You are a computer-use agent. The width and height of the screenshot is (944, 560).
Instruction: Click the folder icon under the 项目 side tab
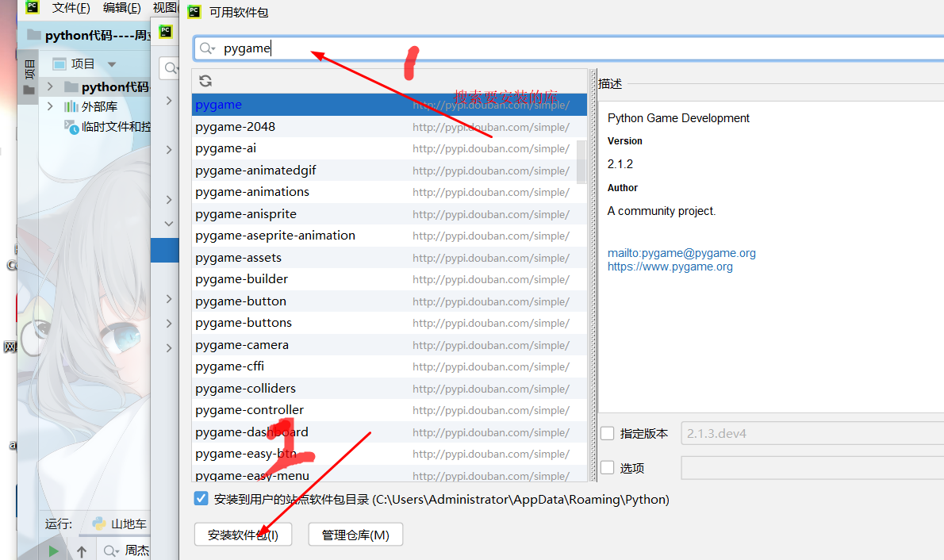coord(29,90)
